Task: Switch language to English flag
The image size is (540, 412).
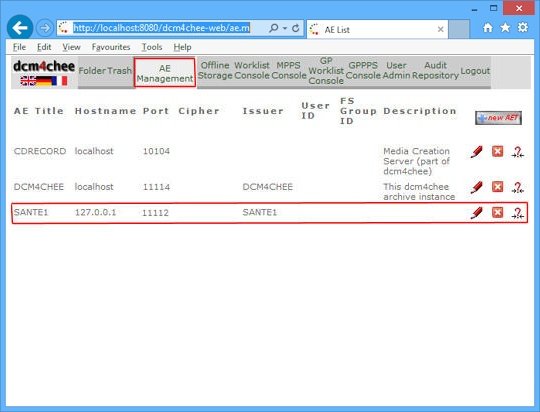Action: point(28,81)
